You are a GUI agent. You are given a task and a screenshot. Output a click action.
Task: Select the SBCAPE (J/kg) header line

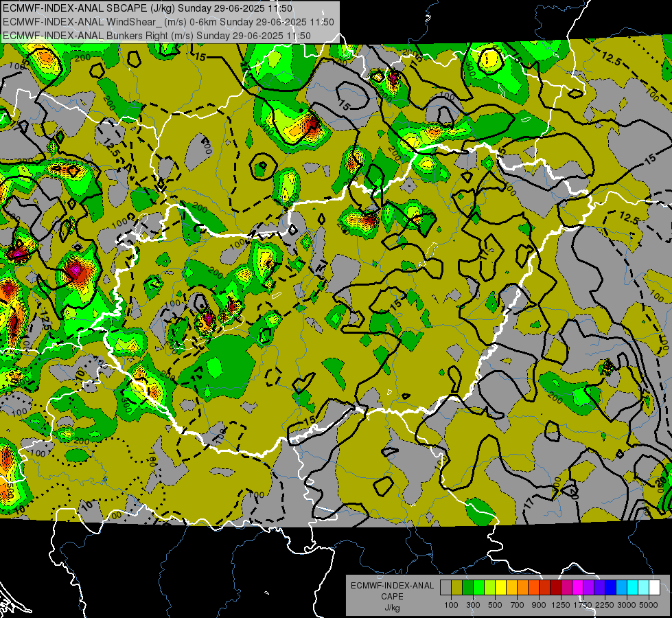click(x=148, y=8)
